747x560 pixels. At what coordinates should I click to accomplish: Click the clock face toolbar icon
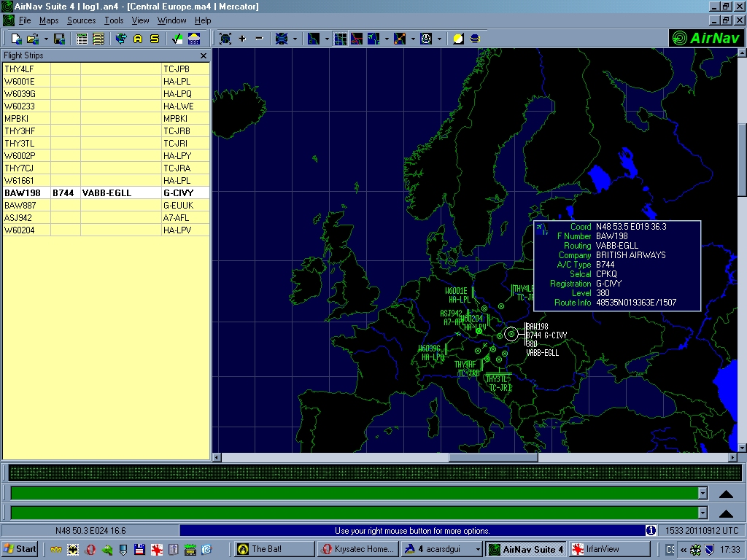pos(426,39)
